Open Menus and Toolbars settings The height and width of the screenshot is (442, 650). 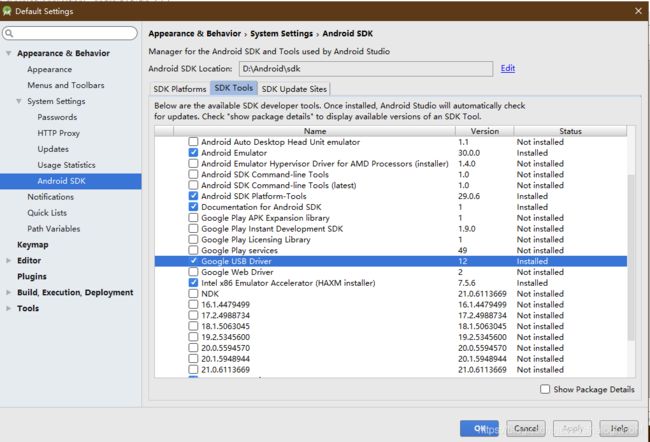click(65, 85)
